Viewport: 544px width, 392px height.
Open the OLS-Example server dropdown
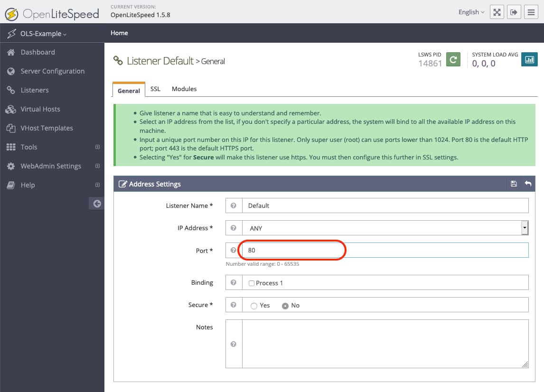43,34
